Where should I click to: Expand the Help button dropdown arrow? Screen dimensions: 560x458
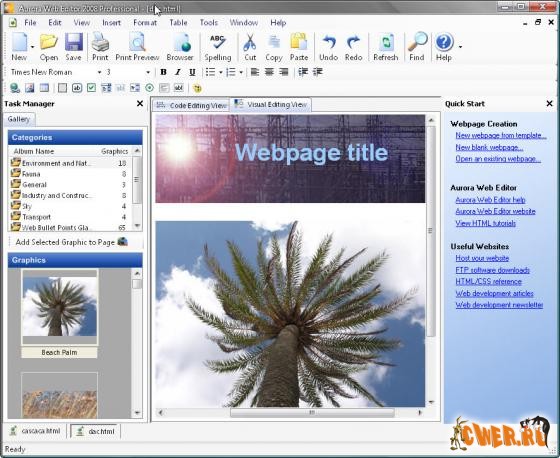(460, 47)
